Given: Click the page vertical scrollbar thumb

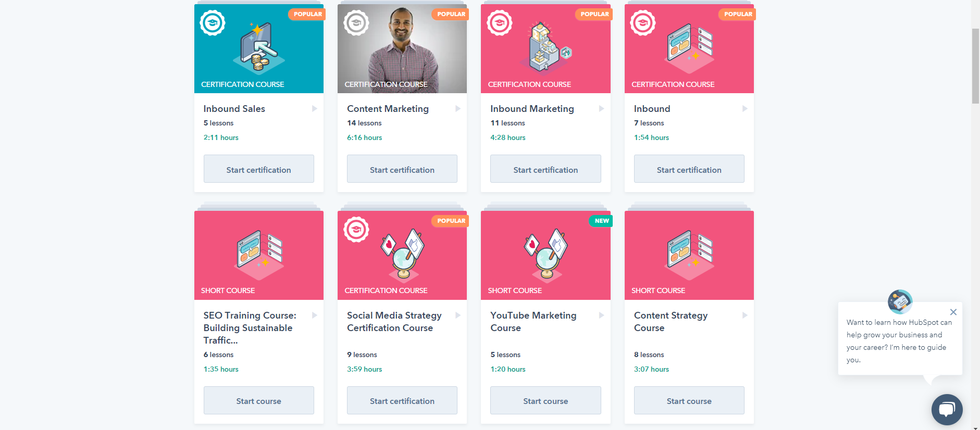Looking at the screenshot, I should click(x=975, y=66).
